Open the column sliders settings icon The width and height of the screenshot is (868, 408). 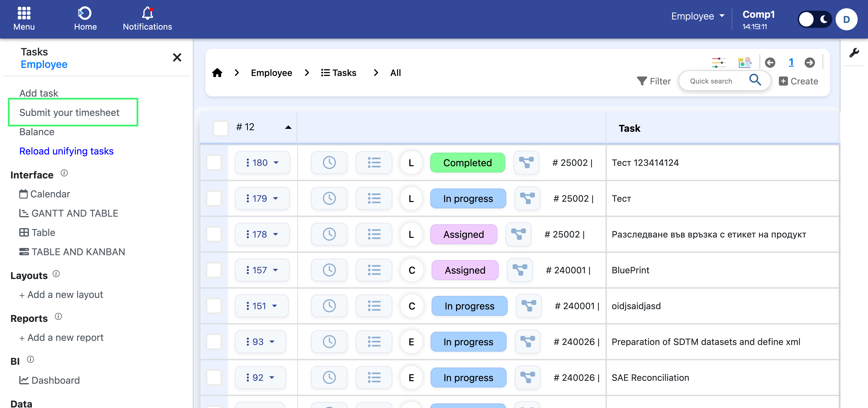(x=718, y=63)
